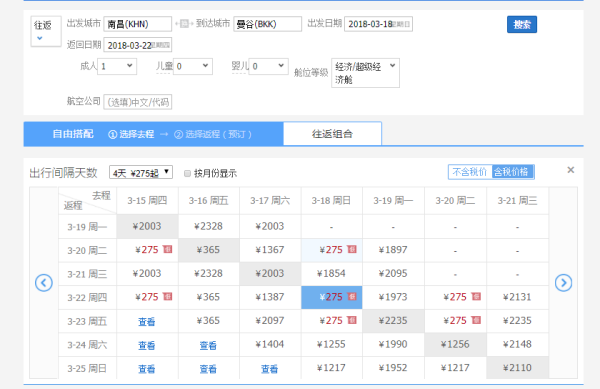This screenshot has height=389, width=600.
Task: Select ¥1217 for 3-18 departure, 3-25 return
Action: click(x=331, y=368)
